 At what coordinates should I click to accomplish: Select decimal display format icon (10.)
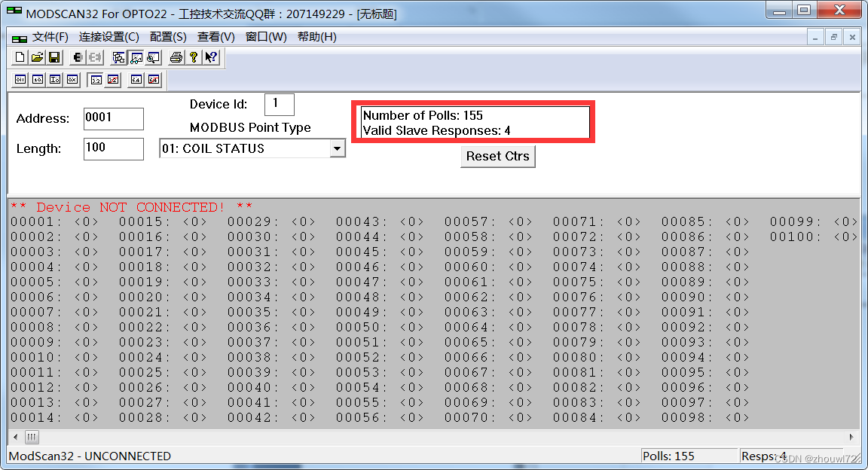pyautogui.click(x=37, y=80)
